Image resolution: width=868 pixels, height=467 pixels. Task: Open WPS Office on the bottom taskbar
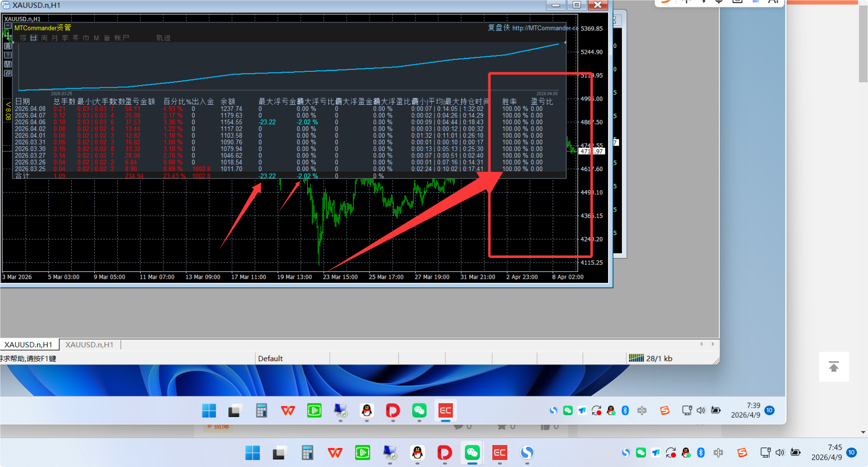click(x=335, y=453)
